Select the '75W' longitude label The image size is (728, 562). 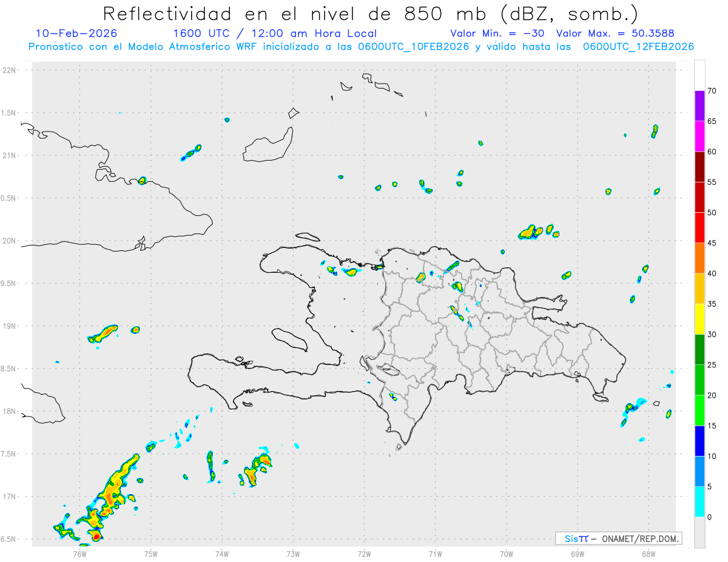click(151, 554)
